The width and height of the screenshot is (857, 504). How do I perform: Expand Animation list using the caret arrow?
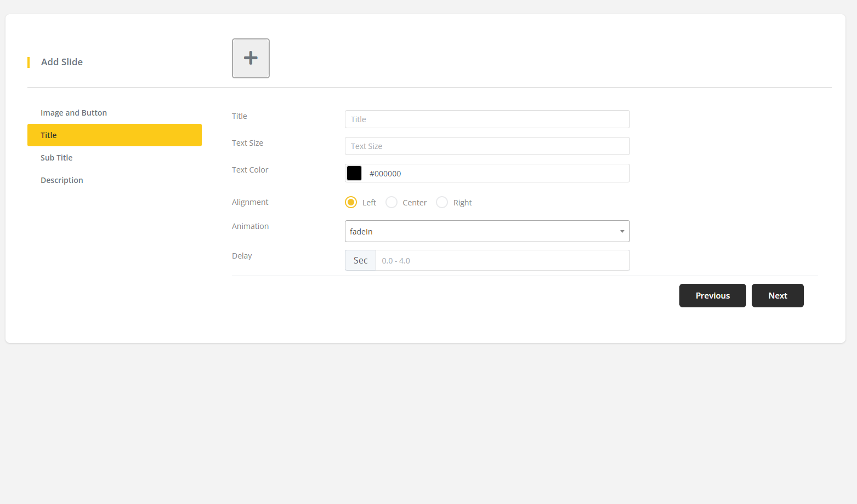[622, 231]
